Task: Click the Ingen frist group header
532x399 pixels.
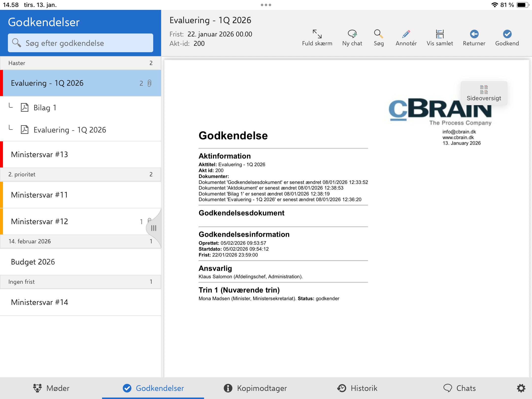Action: [x=81, y=282]
